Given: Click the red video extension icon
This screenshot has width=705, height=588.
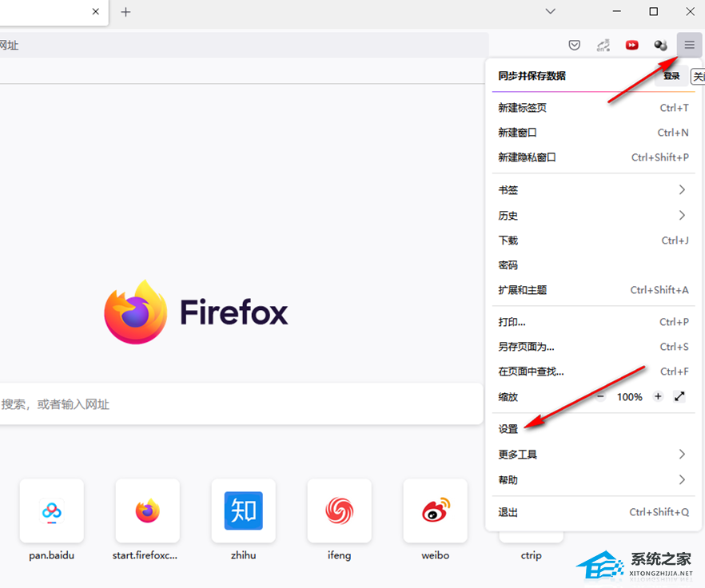Looking at the screenshot, I should pos(631,45).
